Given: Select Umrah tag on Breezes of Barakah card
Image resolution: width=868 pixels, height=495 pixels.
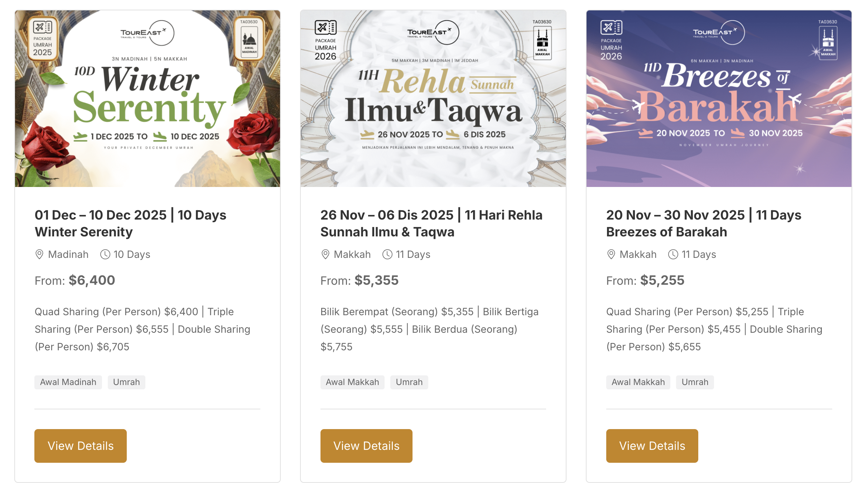Looking at the screenshot, I should [x=695, y=382].
